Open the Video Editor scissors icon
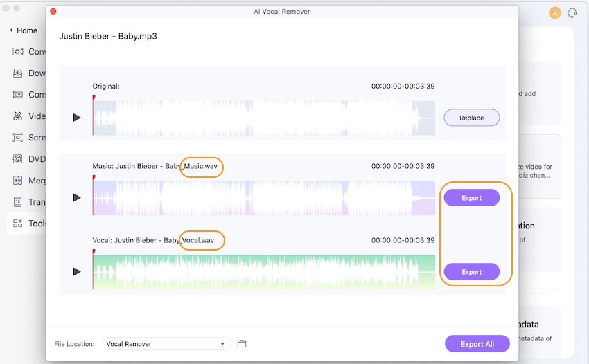This screenshot has height=364, width=589. click(18, 116)
